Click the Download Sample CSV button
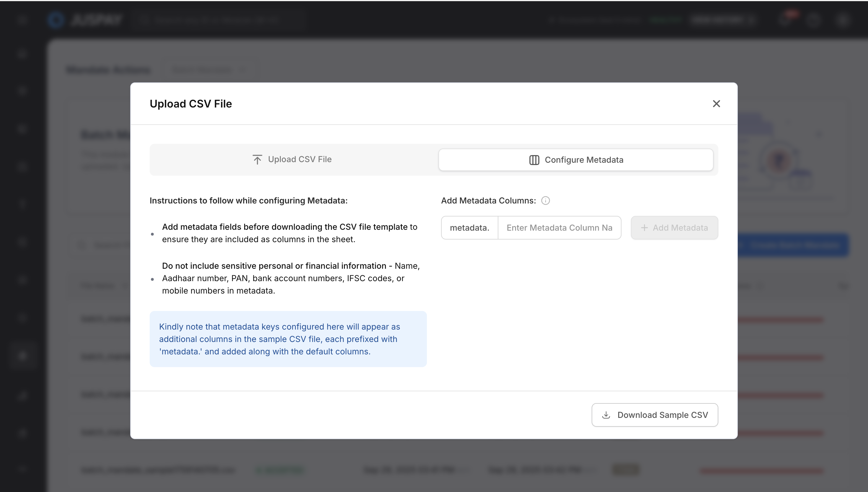868x492 pixels. [655, 415]
